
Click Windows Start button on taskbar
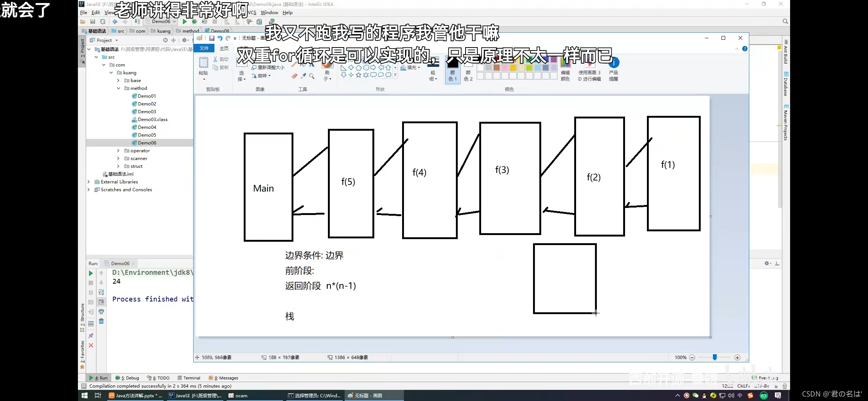[x=85, y=396]
